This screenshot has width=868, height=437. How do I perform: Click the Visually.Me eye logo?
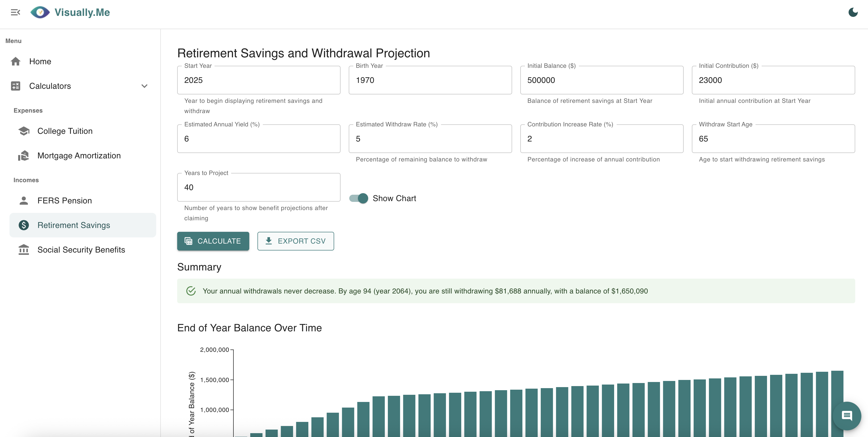click(40, 13)
